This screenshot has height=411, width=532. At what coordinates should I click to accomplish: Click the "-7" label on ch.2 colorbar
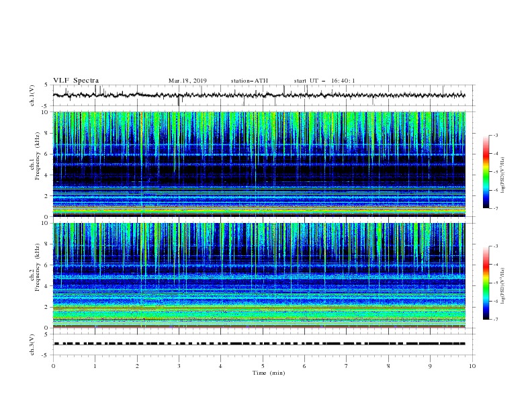(496, 320)
